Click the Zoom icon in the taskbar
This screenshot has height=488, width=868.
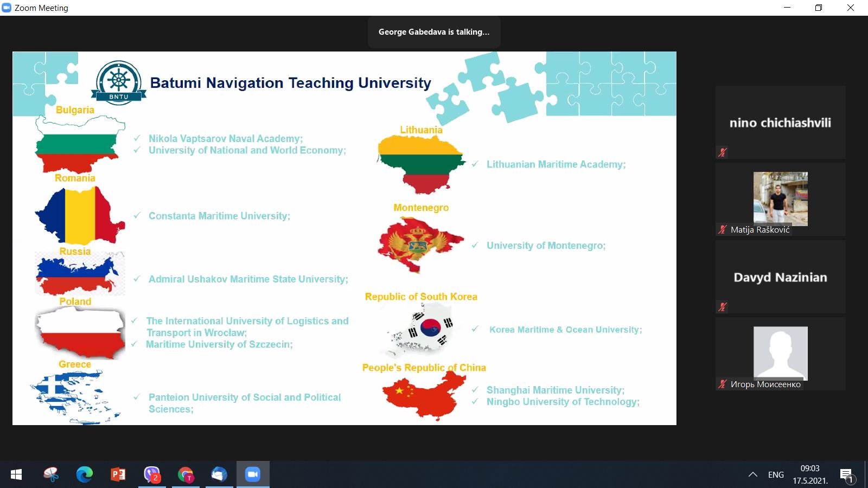click(253, 474)
